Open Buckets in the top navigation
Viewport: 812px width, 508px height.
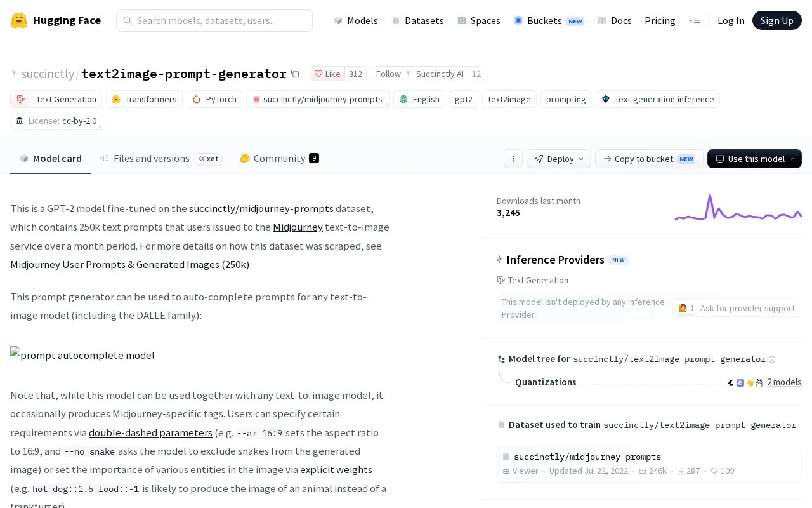pyautogui.click(x=549, y=20)
